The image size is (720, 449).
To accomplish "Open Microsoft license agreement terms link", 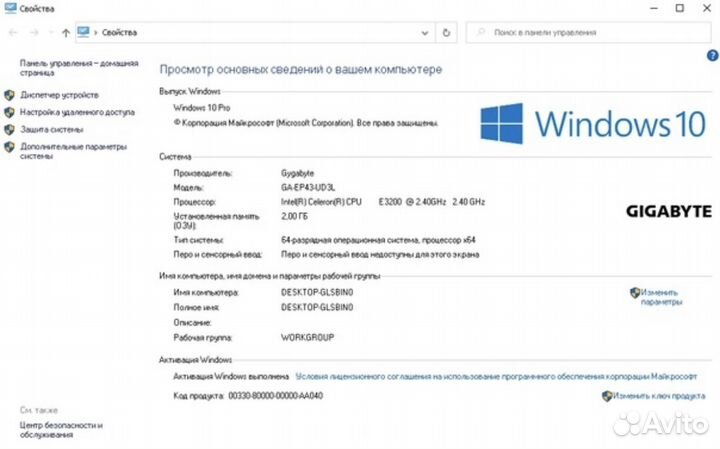I will click(x=496, y=376).
